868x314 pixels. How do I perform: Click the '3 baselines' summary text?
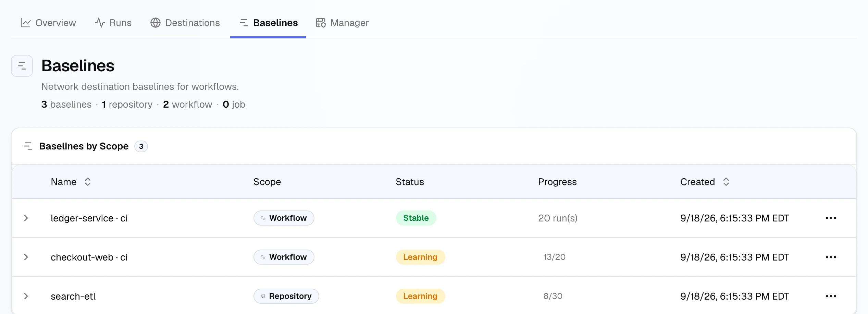tap(66, 104)
